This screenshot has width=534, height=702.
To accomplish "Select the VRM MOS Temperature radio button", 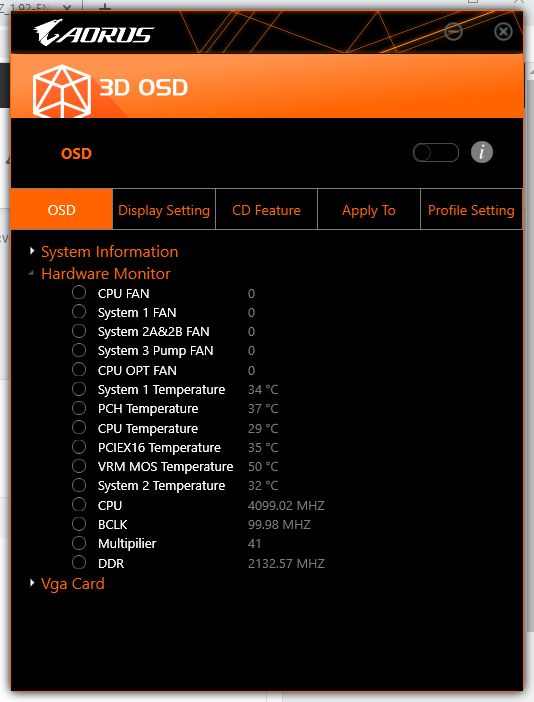I will pyautogui.click(x=79, y=466).
